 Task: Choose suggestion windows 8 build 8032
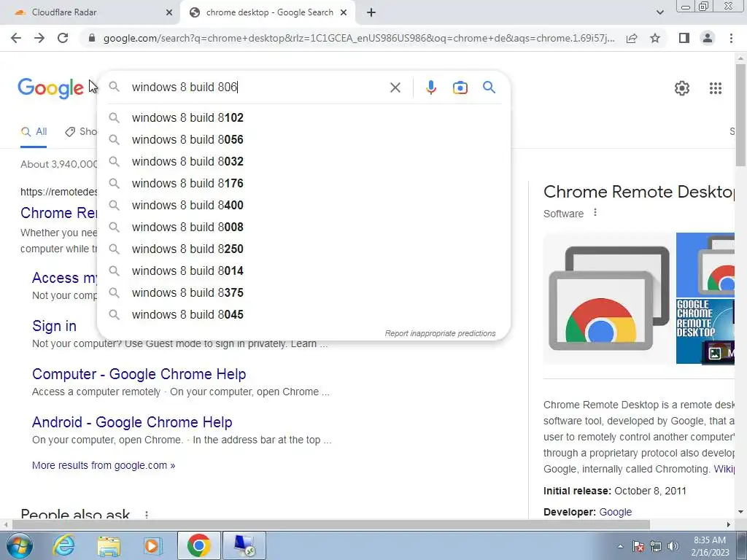coord(303,161)
